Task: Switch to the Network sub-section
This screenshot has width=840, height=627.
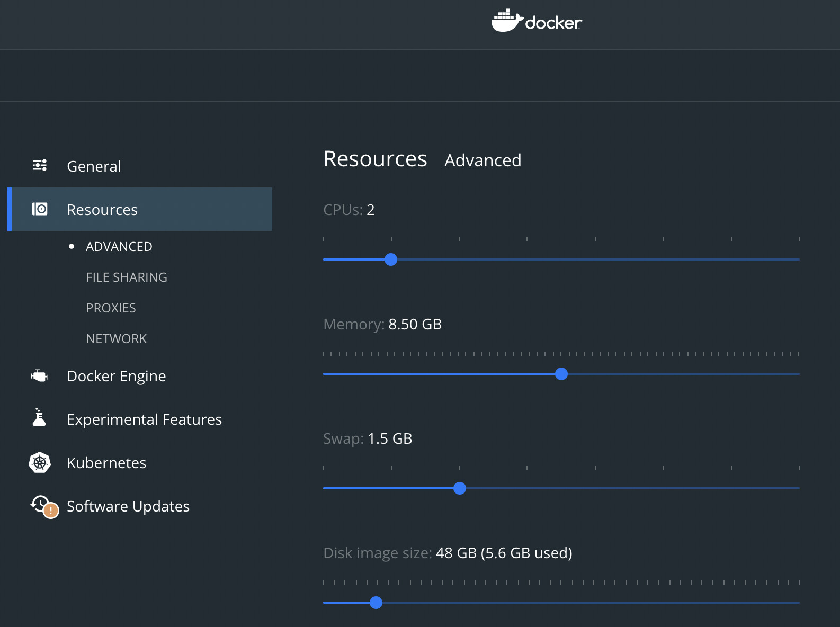Action: click(116, 339)
